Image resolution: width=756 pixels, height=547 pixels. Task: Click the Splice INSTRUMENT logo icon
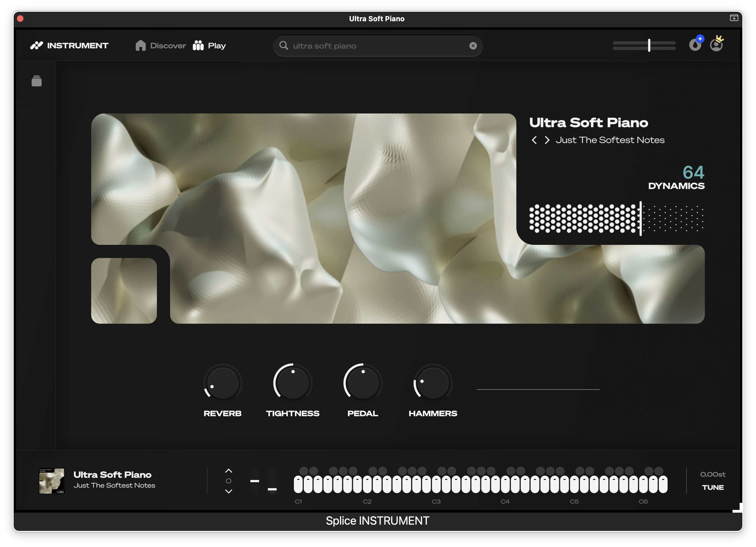point(37,45)
